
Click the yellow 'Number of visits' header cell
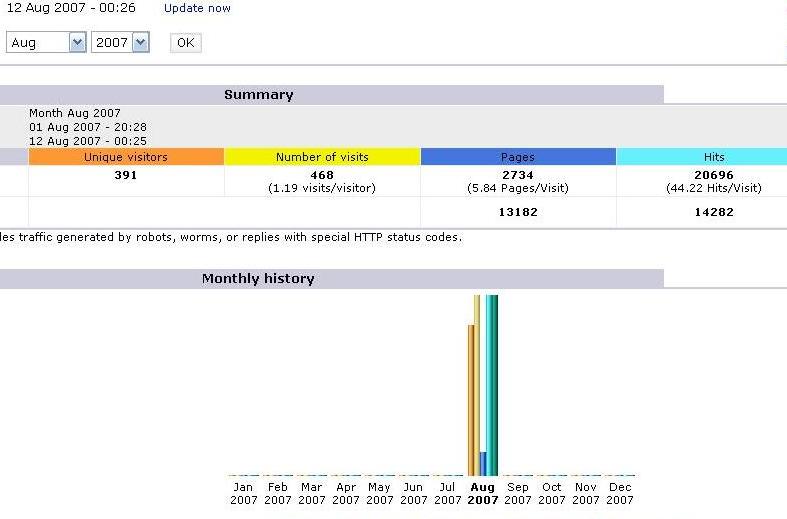tap(322, 157)
